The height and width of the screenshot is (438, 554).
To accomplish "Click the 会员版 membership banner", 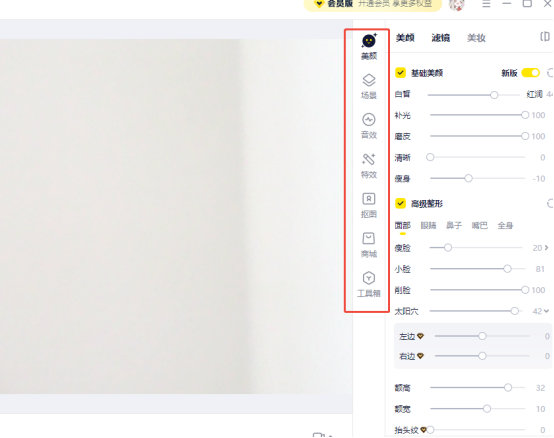I will (x=373, y=5).
